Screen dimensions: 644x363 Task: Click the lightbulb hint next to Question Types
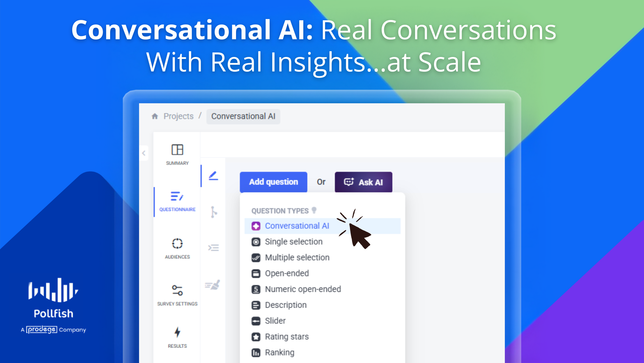[314, 210]
